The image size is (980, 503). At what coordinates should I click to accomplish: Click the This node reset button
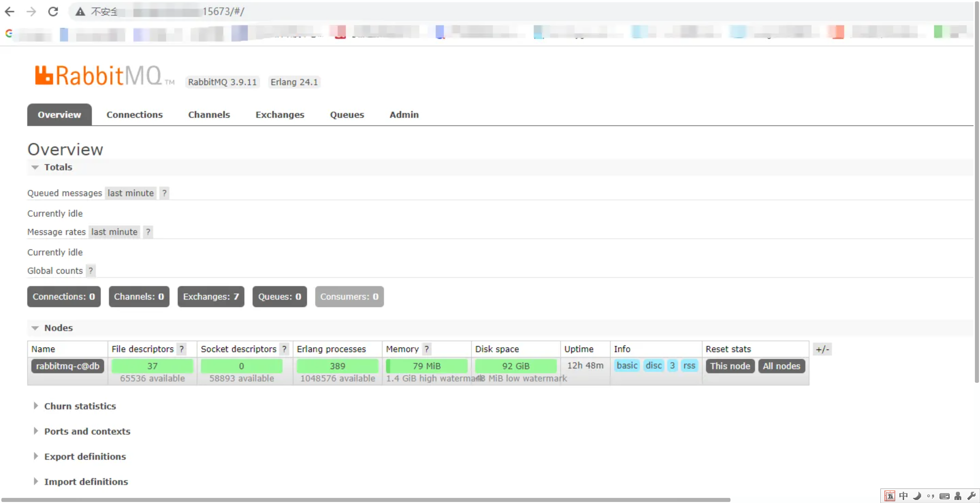[x=730, y=366]
